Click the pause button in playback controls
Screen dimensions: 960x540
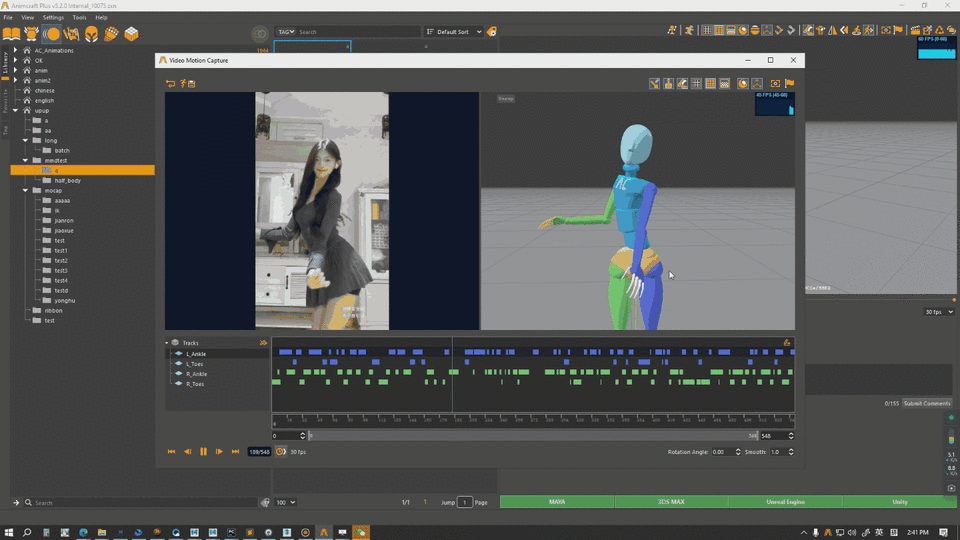point(203,452)
